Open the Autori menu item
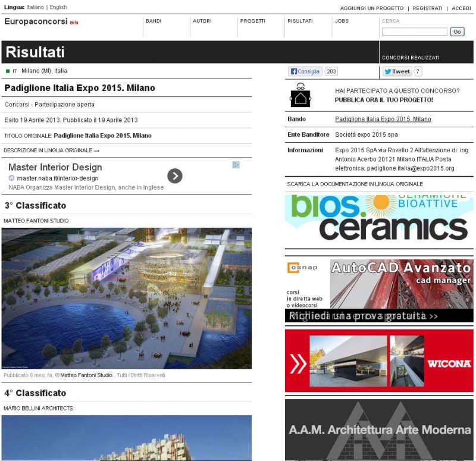This screenshot has height=461, width=476. point(202,21)
